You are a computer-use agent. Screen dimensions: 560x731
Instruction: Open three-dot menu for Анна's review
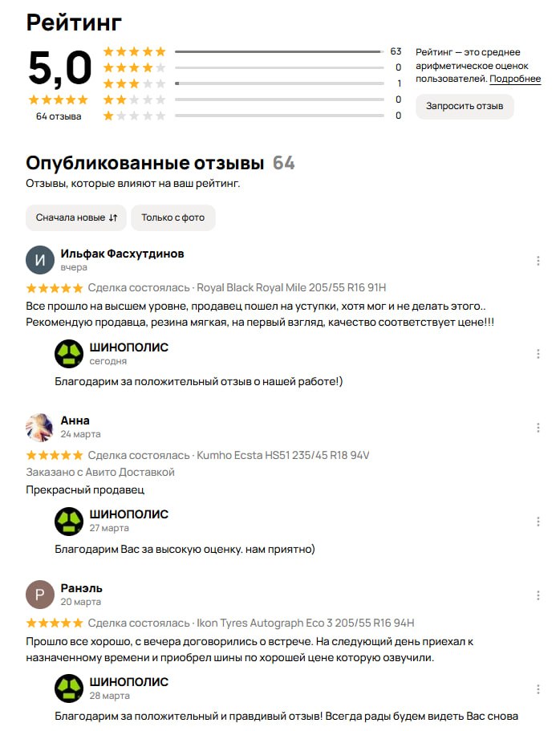click(x=538, y=428)
